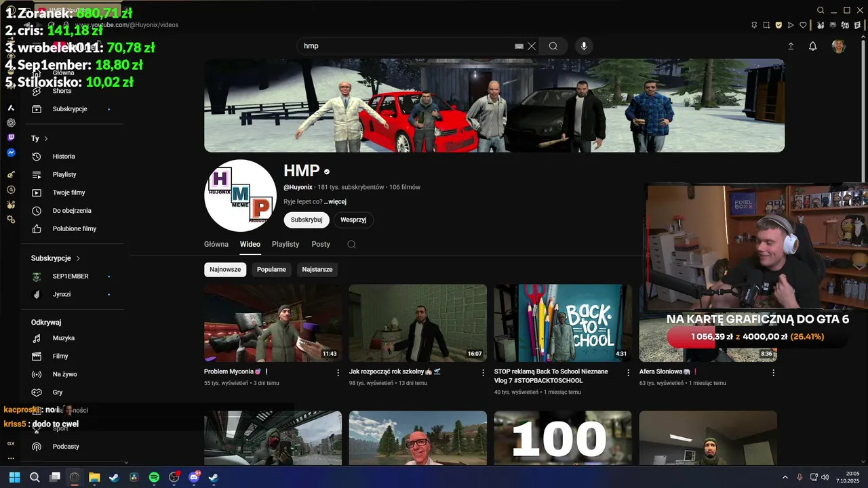Open Polubione filmy liked videos list
This screenshot has width=868, height=488.
(75, 229)
